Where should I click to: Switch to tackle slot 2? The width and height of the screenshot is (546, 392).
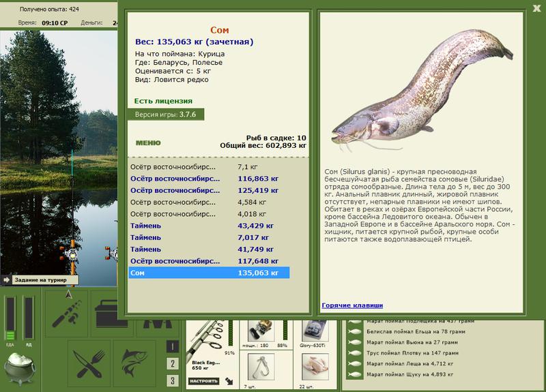(173, 363)
